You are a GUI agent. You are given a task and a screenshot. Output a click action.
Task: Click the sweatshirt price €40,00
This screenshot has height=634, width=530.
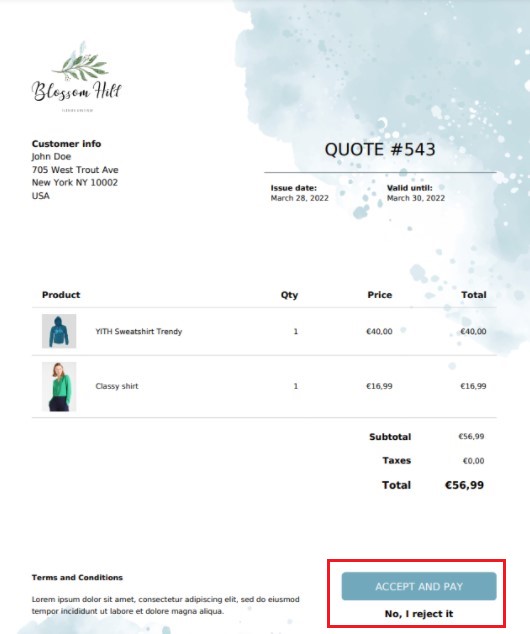click(x=379, y=332)
